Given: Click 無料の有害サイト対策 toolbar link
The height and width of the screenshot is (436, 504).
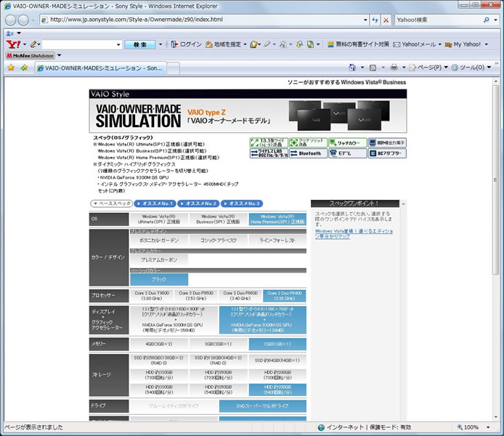Looking at the screenshot, I should click(358, 44).
